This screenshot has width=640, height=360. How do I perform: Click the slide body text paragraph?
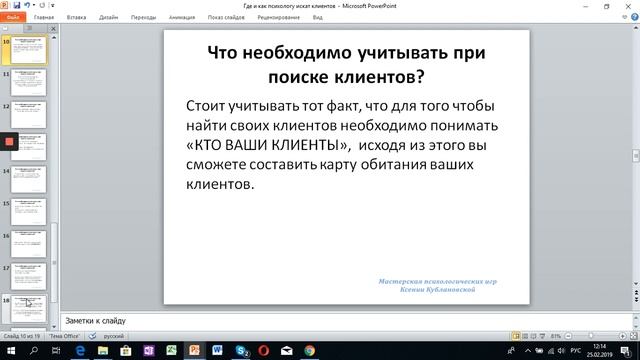point(342,145)
